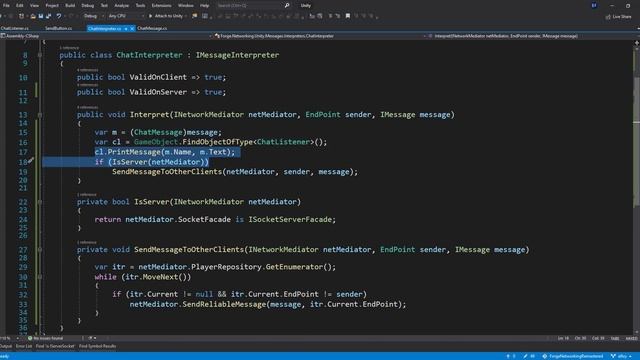The image size is (640, 360).
Task: Click the Live Share button
Action: (x=618, y=17)
